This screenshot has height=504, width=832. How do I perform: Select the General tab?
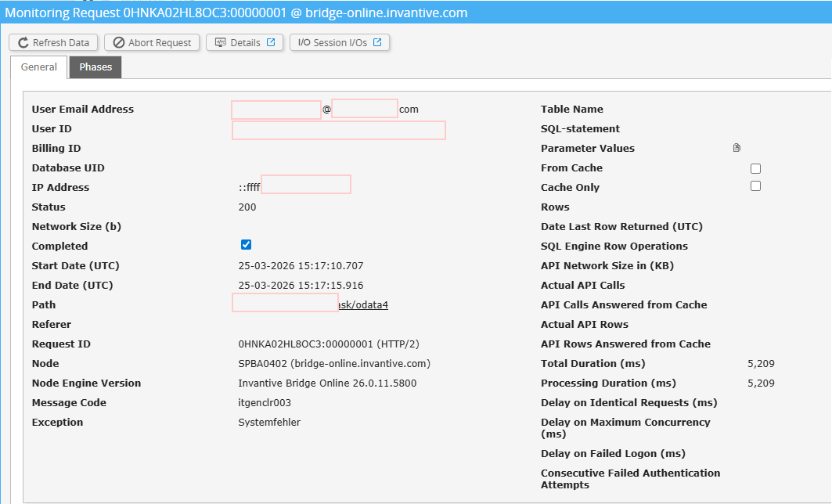tap(39, 67)
